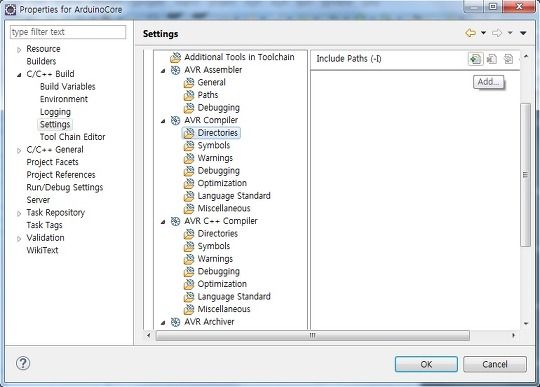540x387 pixels.
Task: Click the Cancel button
Action: click(x=495, y=364)
